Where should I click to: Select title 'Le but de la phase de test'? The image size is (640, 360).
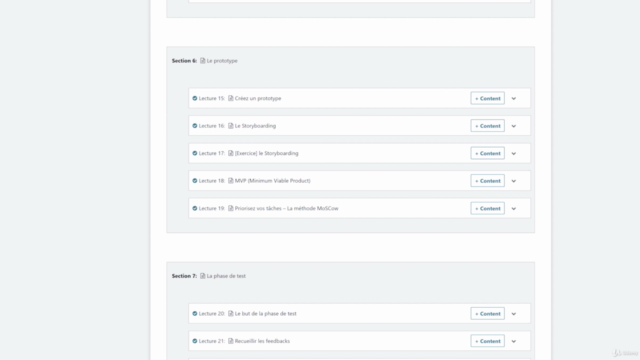point(266,313)
